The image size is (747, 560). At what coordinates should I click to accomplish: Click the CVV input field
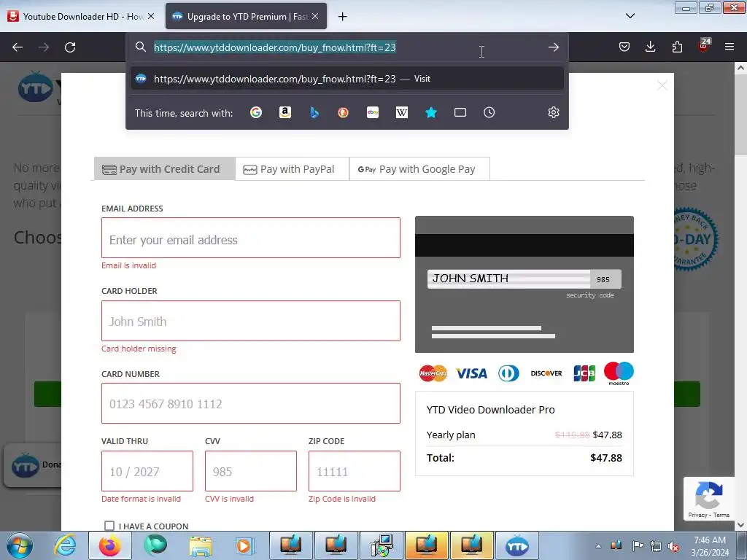(x=251, y=471)
